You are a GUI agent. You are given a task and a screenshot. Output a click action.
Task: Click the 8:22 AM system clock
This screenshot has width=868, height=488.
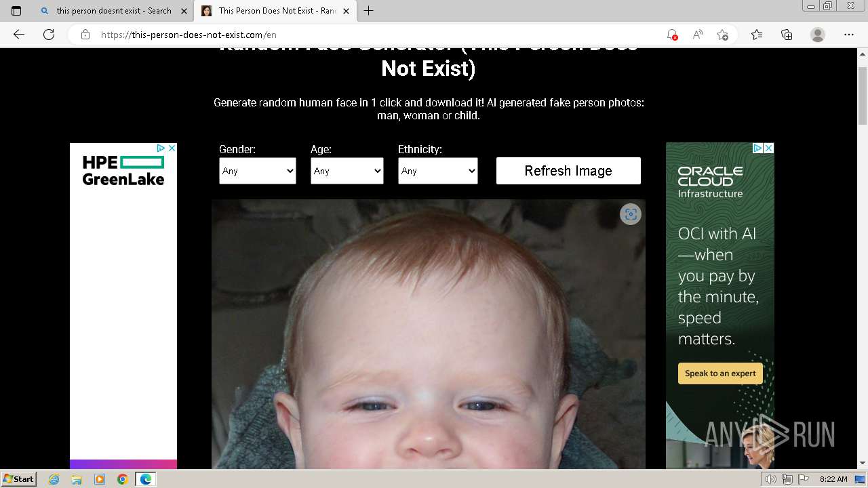(x=833, y=479)
